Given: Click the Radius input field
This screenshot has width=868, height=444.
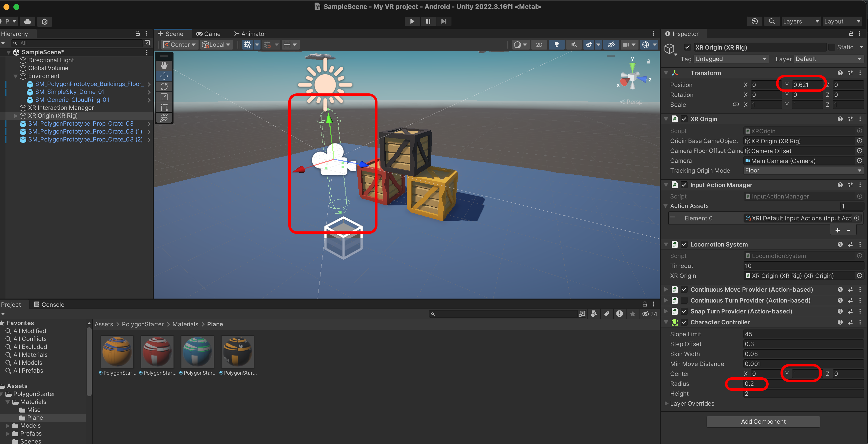Looking at the screenshot, I should (802, 383).
